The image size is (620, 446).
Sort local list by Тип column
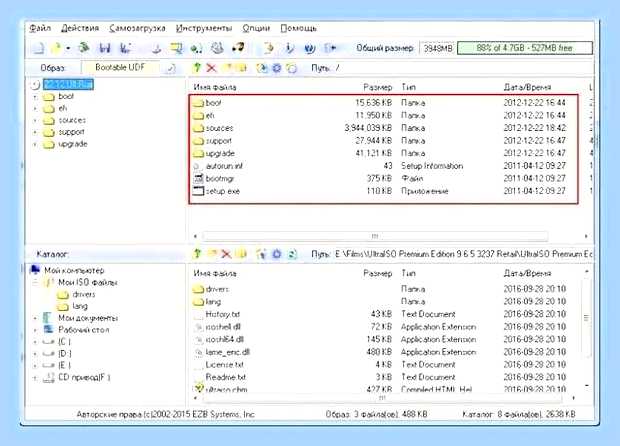click(x=408, y=273)
